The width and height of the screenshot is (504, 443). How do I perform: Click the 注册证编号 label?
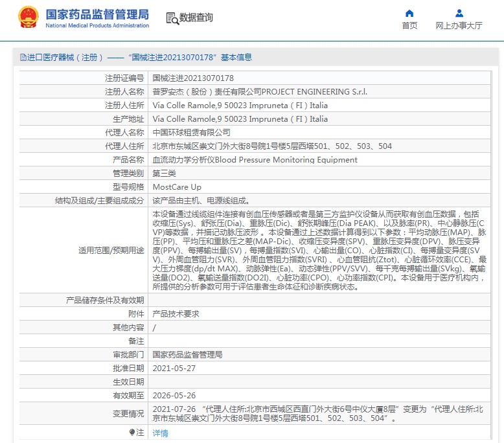click(x=124, y=78)
